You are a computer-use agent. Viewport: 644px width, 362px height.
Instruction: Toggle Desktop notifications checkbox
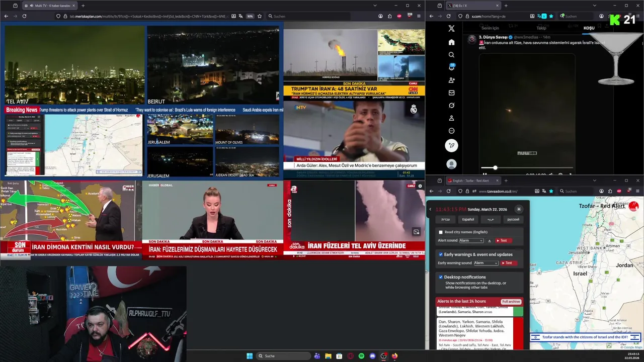(x=441, y=277)
